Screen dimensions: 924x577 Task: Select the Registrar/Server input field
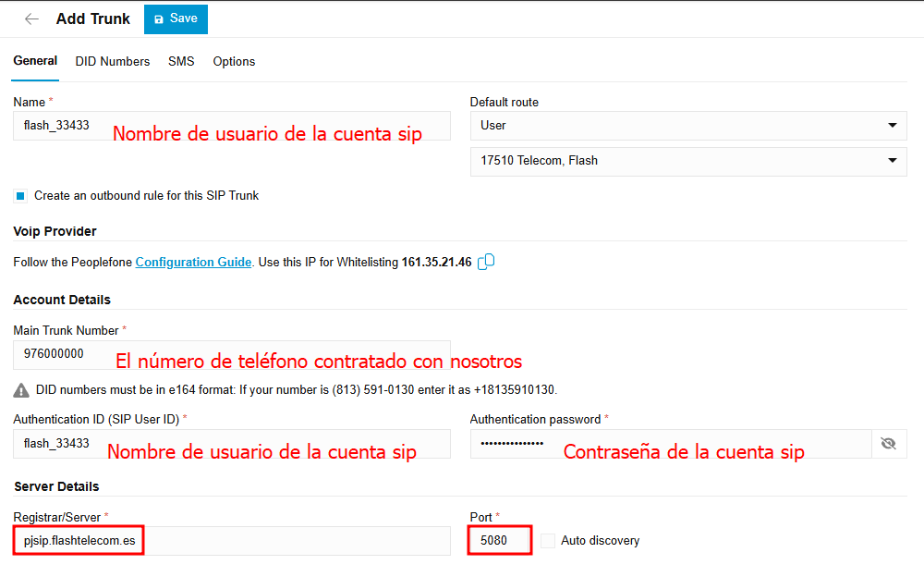(x=231, y=541)
